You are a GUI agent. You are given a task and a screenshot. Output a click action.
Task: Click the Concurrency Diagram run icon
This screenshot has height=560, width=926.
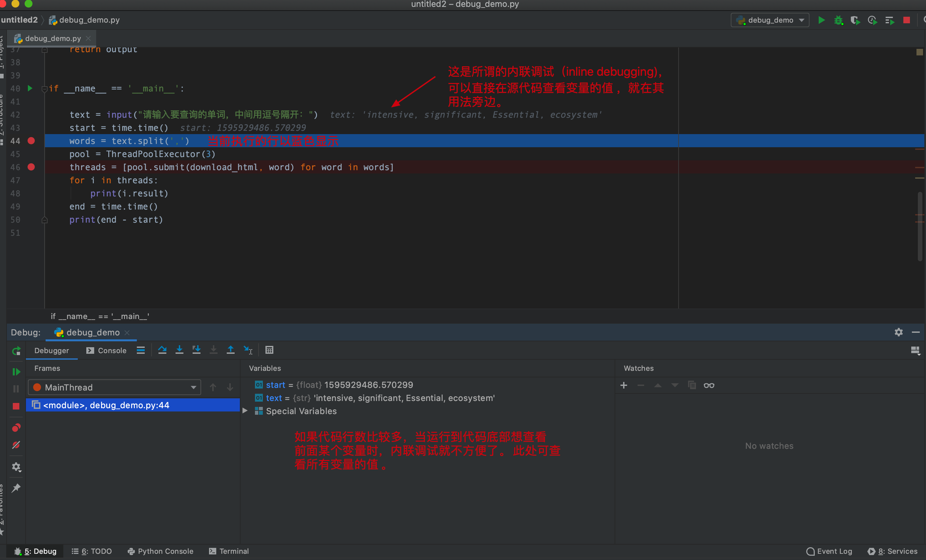point(890,20)
